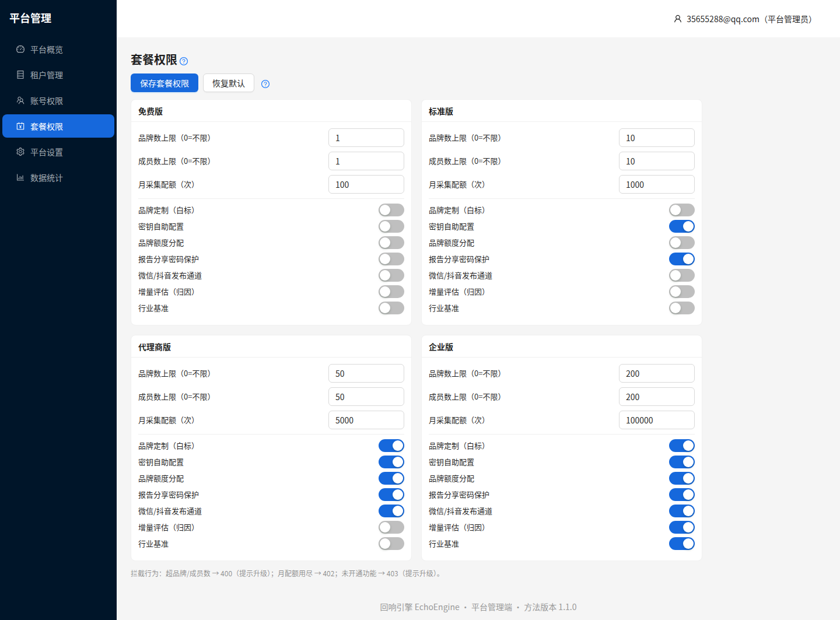Image resolution: width=840 pixels, height=620 pixels.
Task: Disable 密钥自助配置 toggle in 标准版
Action: tap(682, 226)
